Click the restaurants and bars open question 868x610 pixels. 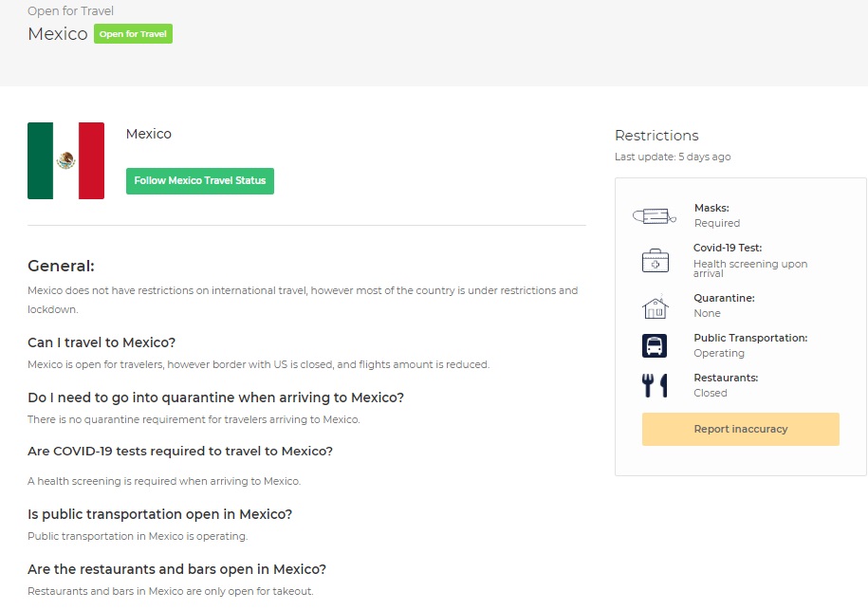pyautogui.click(x=176, y=569)
